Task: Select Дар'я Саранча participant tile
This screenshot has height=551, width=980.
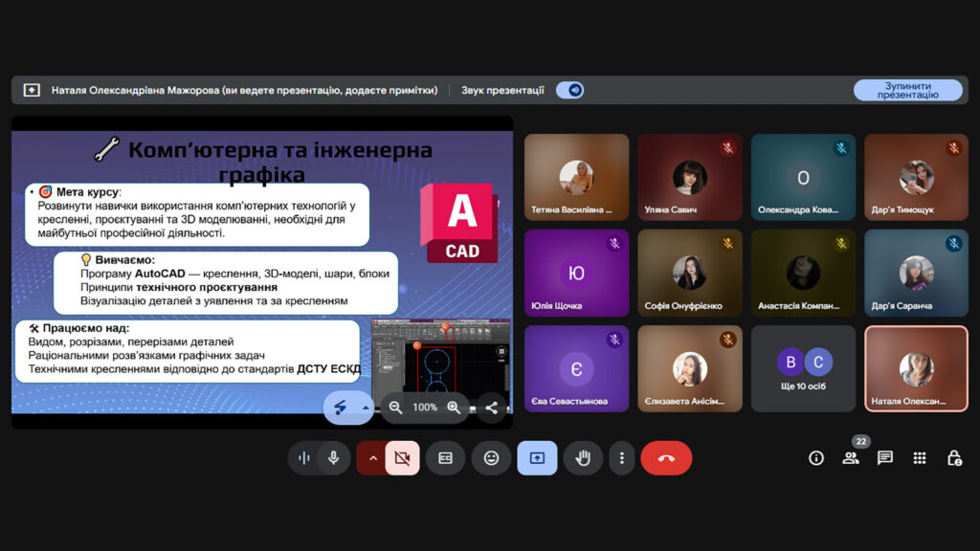Action: click(x=916, y=273)
